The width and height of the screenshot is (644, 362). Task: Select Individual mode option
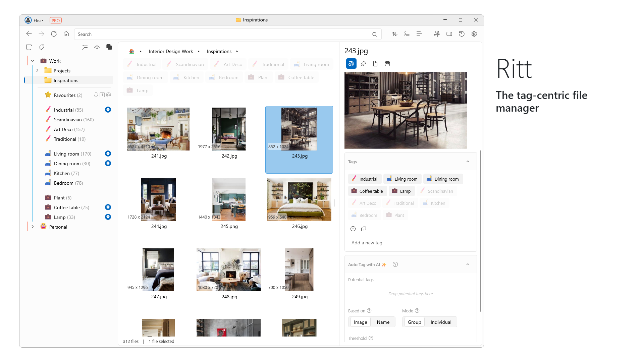(x=441, y=322)
